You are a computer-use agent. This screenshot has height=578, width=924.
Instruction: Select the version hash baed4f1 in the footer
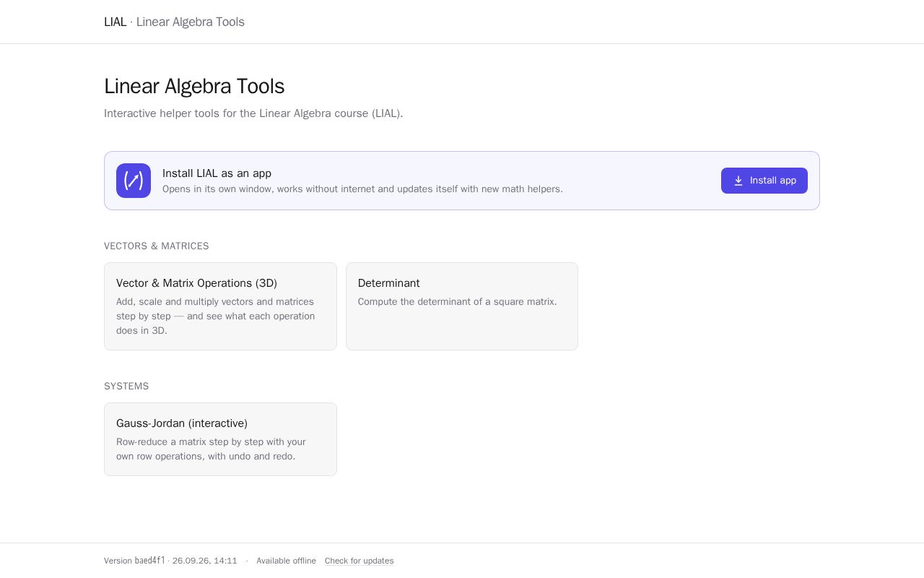(150, 561)
